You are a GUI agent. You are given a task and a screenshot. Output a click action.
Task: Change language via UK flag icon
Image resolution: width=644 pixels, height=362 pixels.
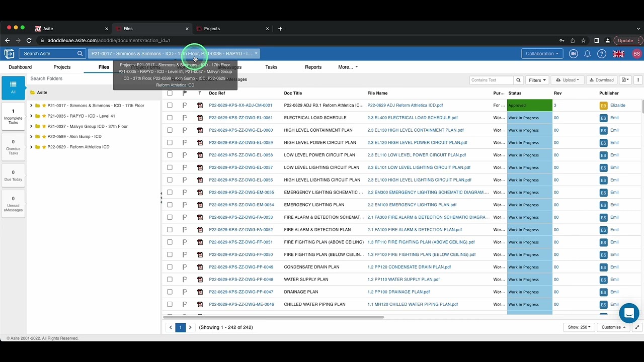618,54
